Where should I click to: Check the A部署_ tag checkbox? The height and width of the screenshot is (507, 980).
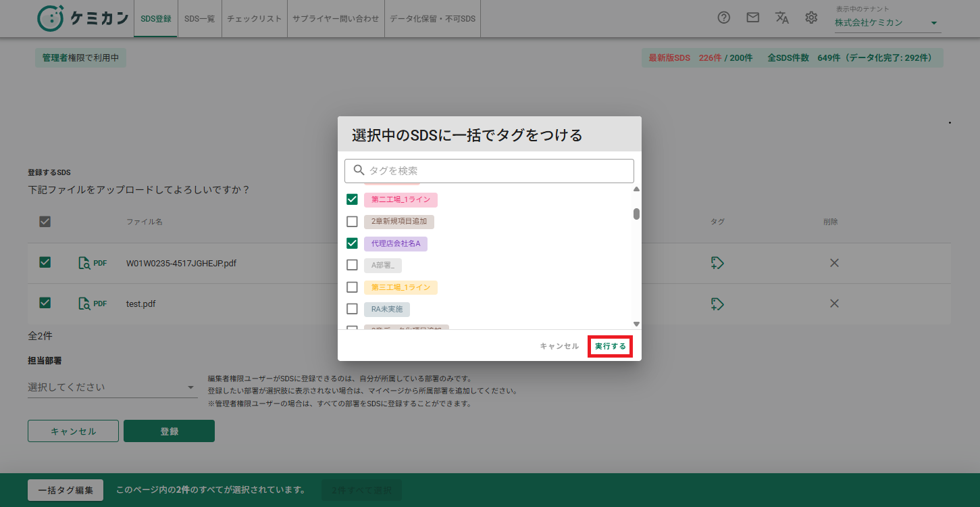coord(352,265)
